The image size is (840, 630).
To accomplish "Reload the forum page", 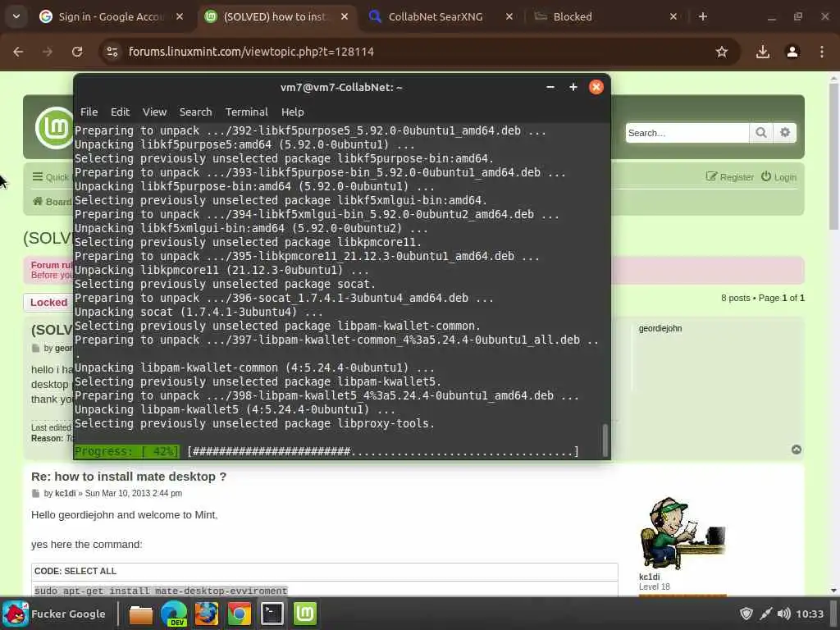I will click(x=77, y=52).
